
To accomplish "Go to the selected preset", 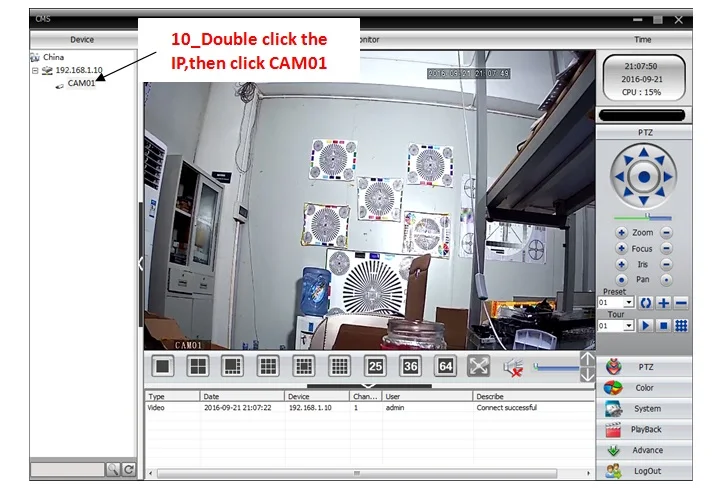I will tap(646, 303).
